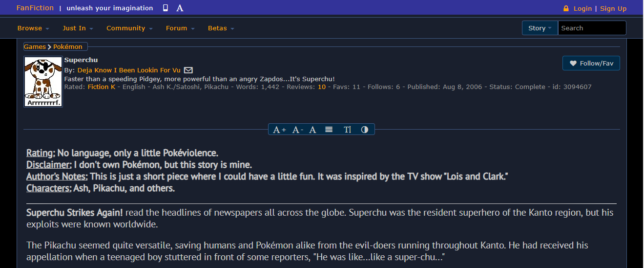This screenshot has width=644, height=268.
Task: Open the Fiction K rating link
Action: pos(102,87)
